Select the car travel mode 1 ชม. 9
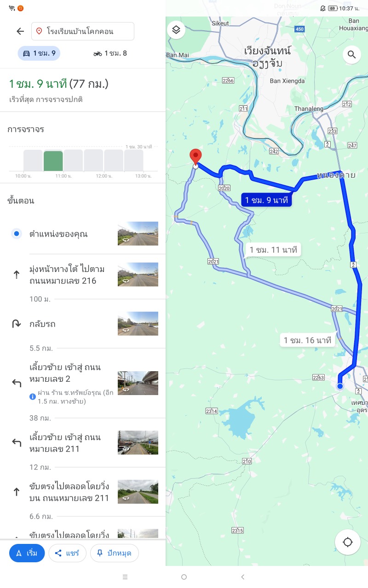Viewport: 368px width, 588px height. coord(39,53)
